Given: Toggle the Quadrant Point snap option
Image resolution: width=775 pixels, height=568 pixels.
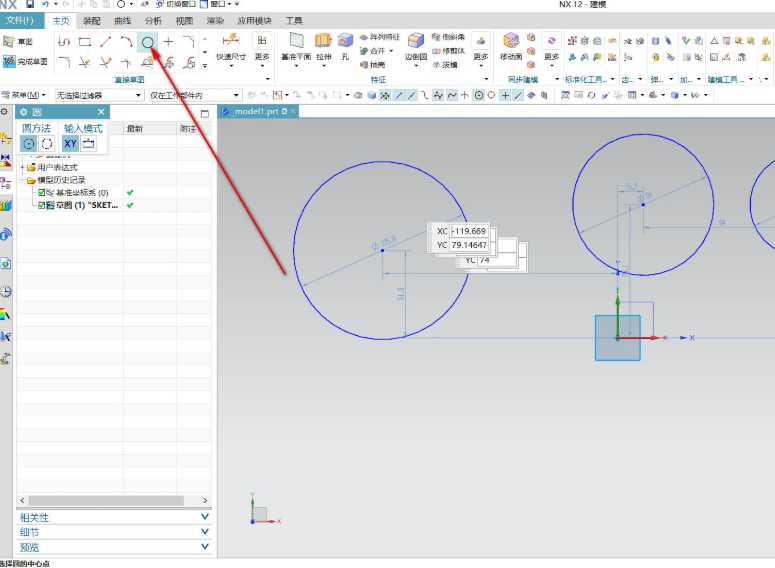Looking at the screenshot, I should (491, 95).
